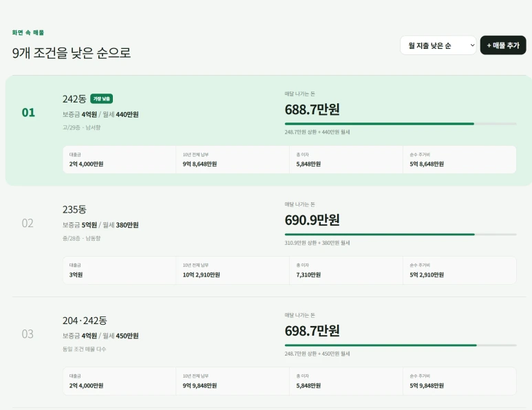
Task: Click the 688.7만원 monthly amount heading
Action: [x=312, y=109]
